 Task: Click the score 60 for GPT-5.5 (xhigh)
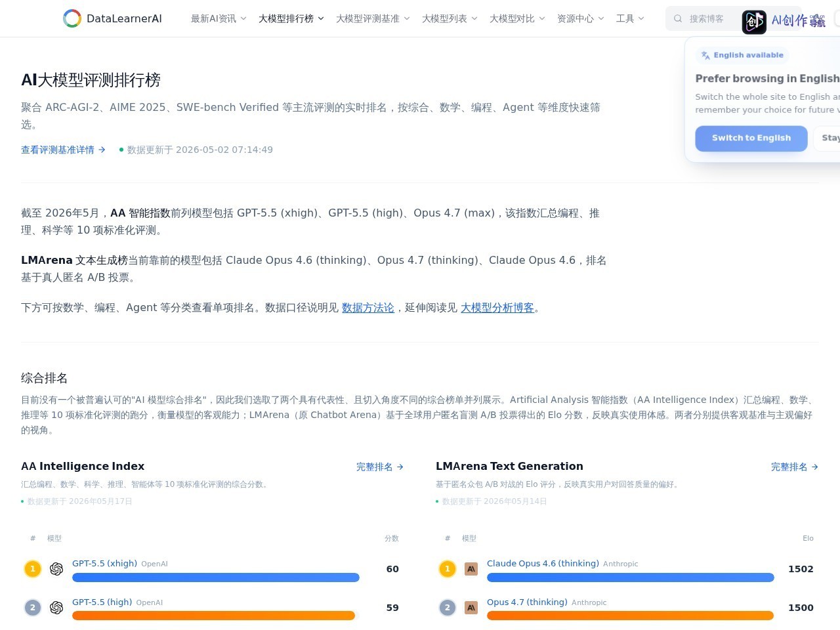coord(392,569)
